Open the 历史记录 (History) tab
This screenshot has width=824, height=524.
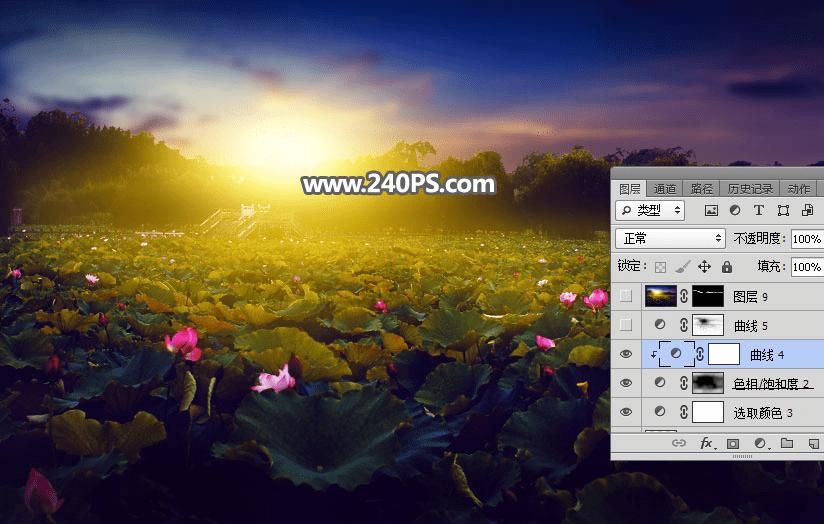click(750, 189)
